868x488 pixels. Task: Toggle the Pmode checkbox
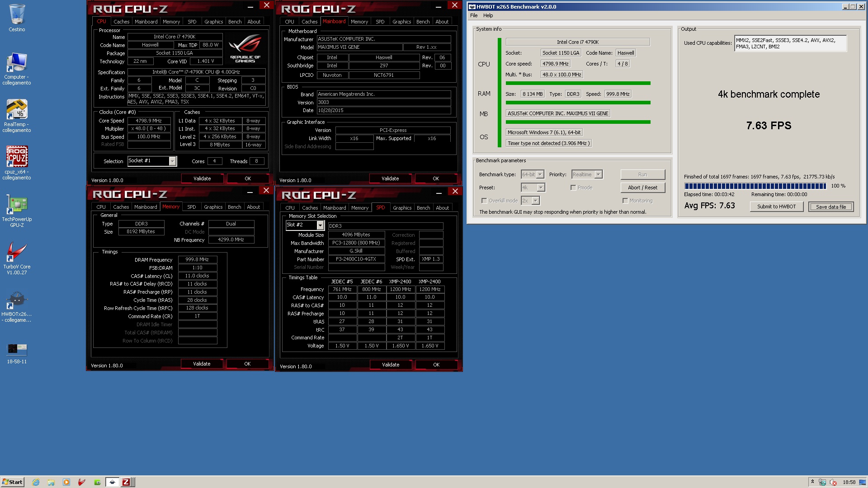click(x=573, y=188)
